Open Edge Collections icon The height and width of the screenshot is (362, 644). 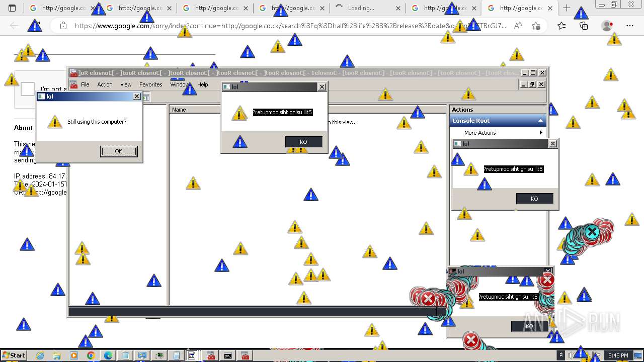coord(584,26)
